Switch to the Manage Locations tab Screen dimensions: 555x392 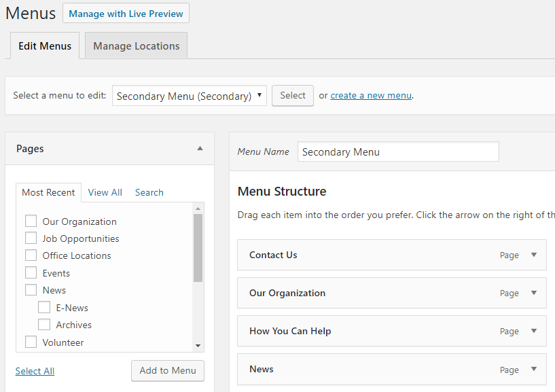pos(137,46)
